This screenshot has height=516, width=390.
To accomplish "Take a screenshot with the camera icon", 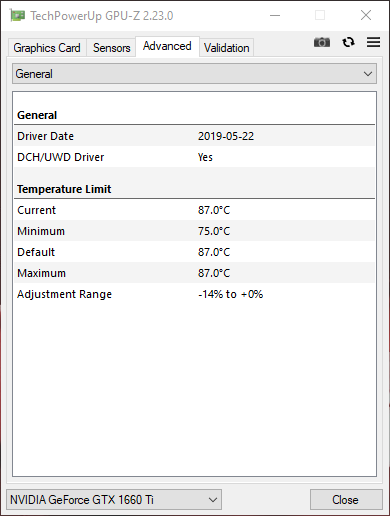I will pyautogui.click(x=322, y=42).
